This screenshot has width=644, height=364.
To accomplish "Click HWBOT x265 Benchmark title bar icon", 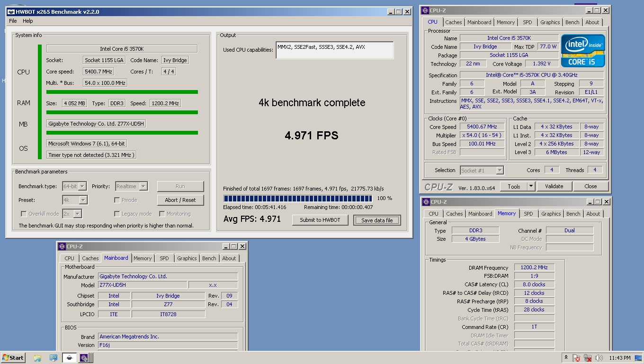I will pyautogui.click(x=12, y=12).
